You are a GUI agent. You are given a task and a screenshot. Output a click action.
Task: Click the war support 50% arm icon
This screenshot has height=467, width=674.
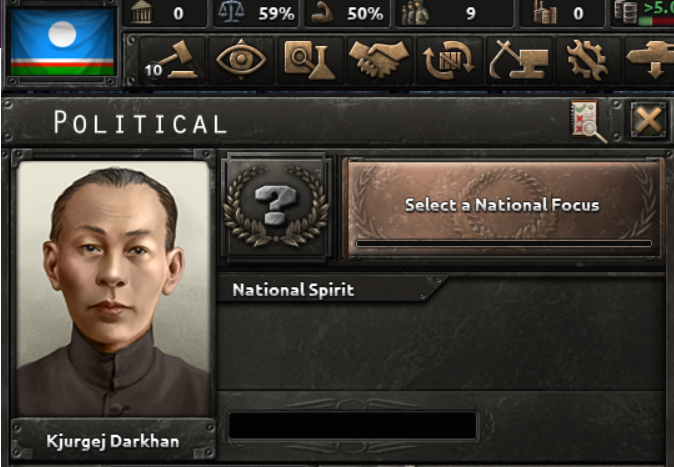tap(347, 13)
